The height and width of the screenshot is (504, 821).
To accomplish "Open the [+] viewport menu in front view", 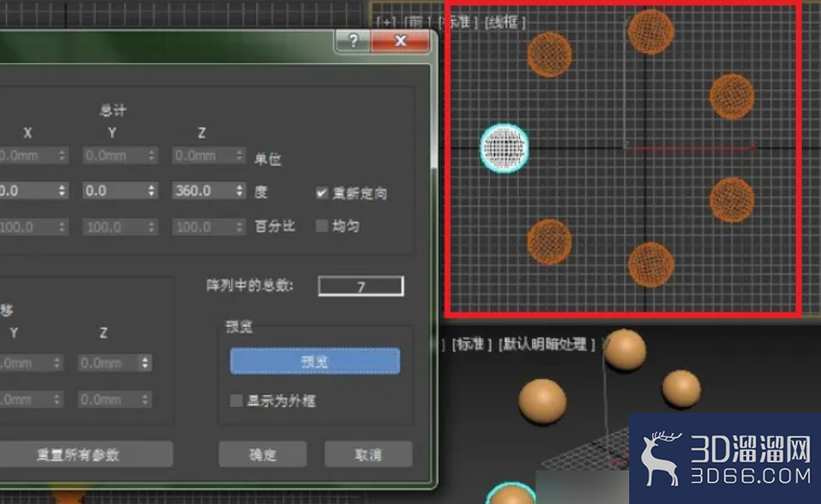I will click(387, 22).
